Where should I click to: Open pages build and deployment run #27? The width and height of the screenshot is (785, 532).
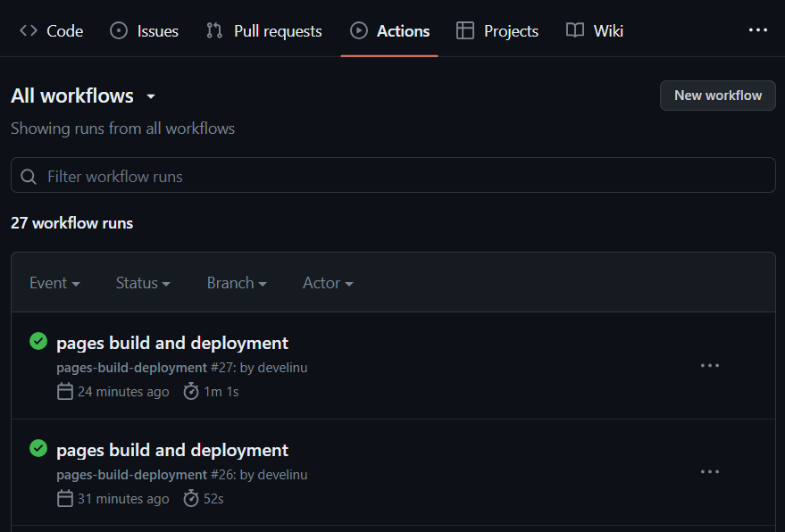(x=172, y=343)
